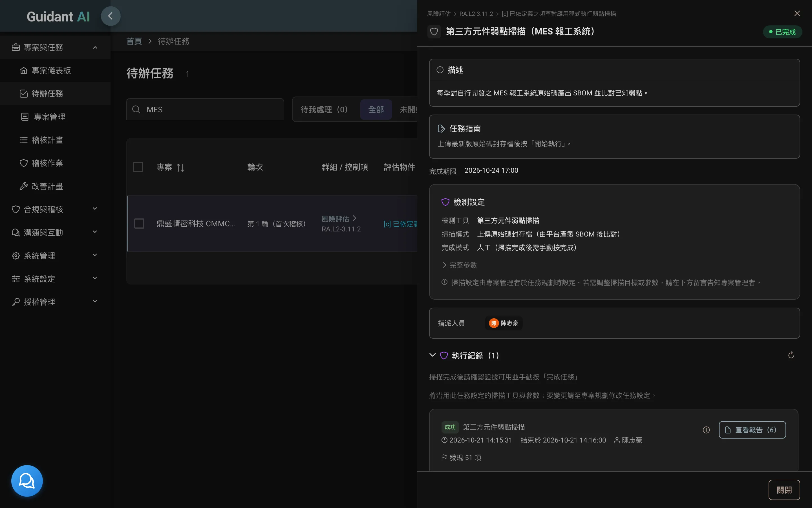Expand the 合規與稽核 menu group
The image size is (812, 508).
click(95, 209)
